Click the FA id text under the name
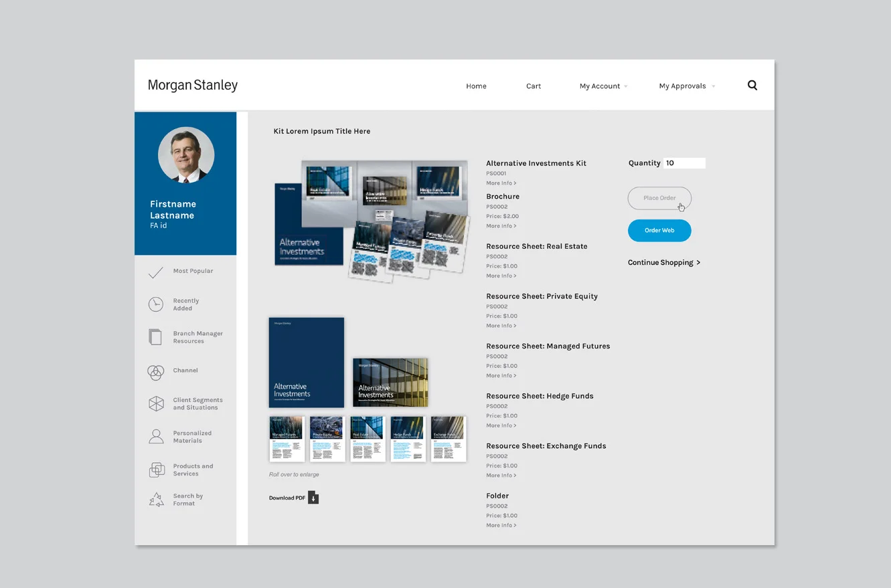This screenshot has width=891, height=588. pyautogui.click(x=159, y=226)
